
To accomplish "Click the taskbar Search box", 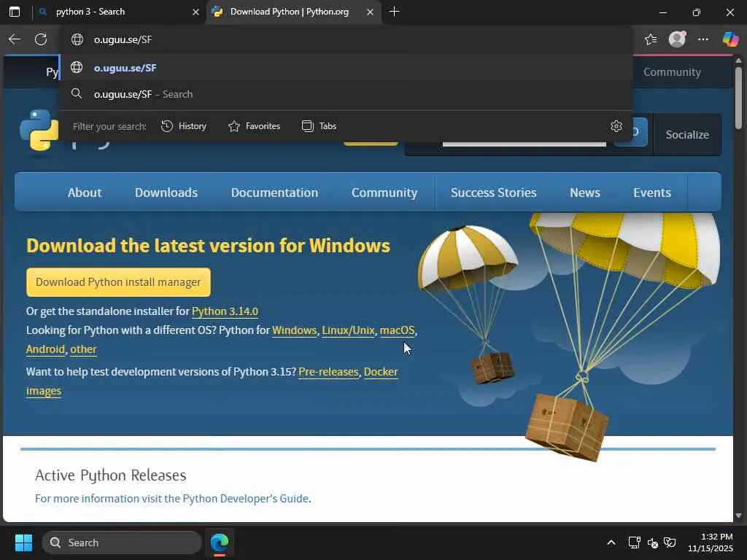I will 122,542.
